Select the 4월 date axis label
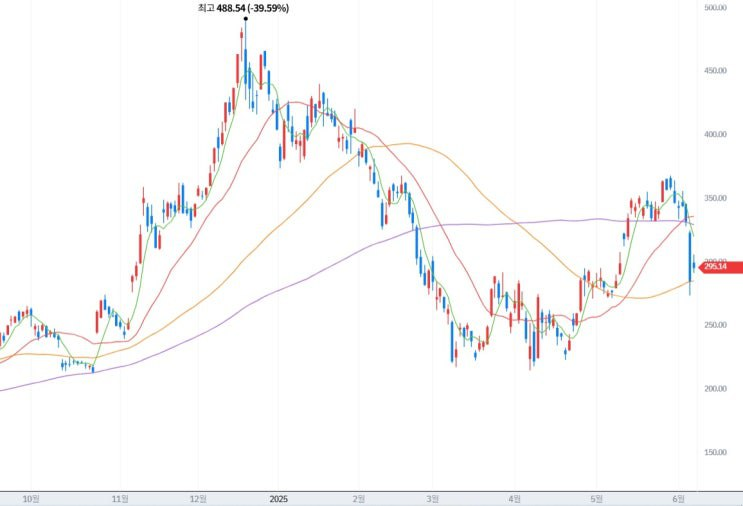This screenshot has height=506, width=743. click(x=515, y=498)
